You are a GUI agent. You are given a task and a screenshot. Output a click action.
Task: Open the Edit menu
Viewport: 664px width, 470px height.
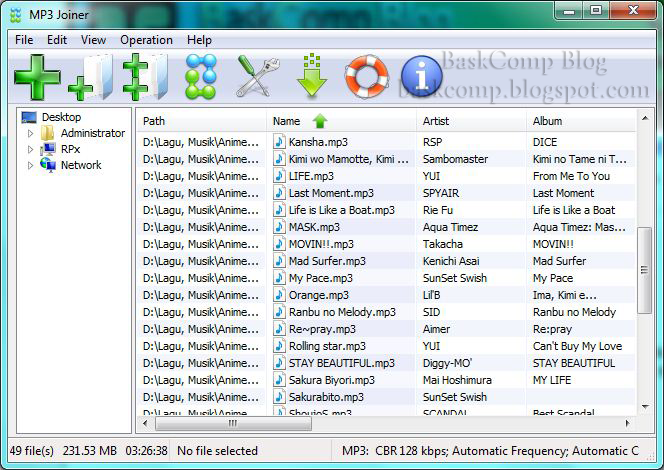coord(57,40)
